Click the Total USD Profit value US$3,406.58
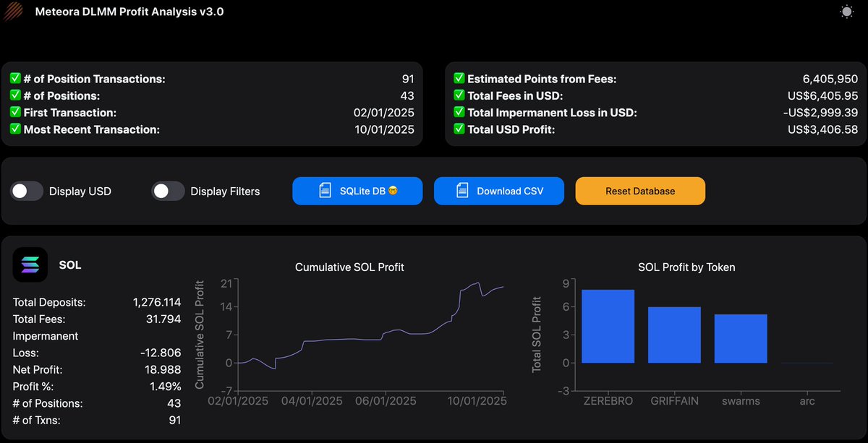868x443 pixels. [x=822, y=129]
